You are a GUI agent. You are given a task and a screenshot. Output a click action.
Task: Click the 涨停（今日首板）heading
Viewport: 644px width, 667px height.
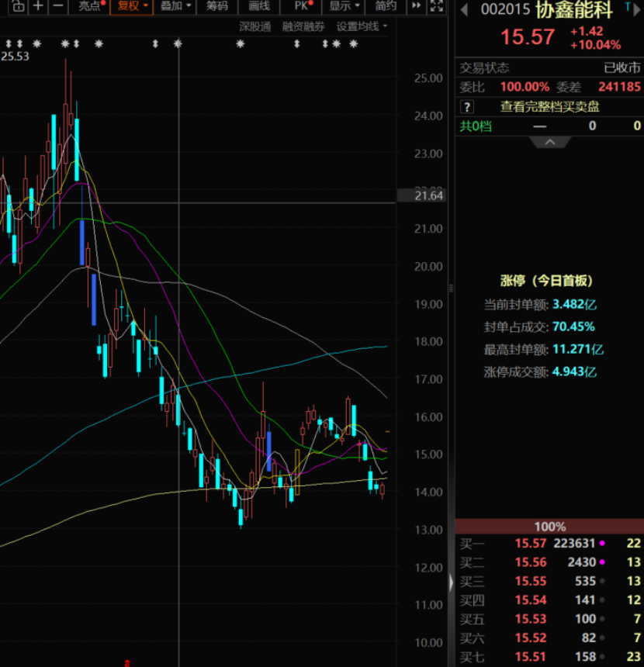coord(546,281)
